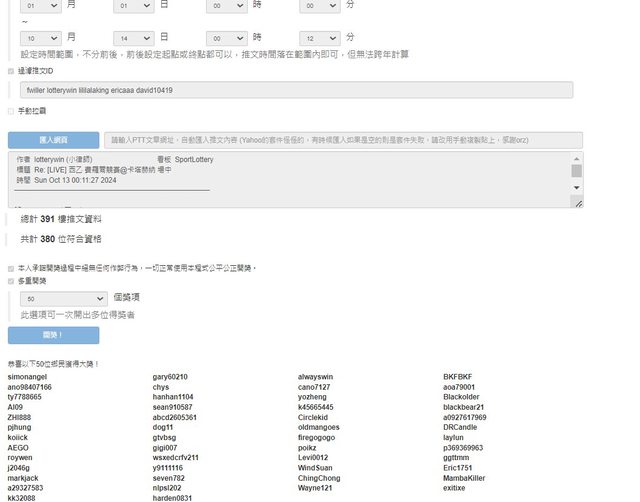Toggle the 排除推文ID checkbox
Image resolution: width=640 pixels, height=502 pixels.
click(11, 72)
